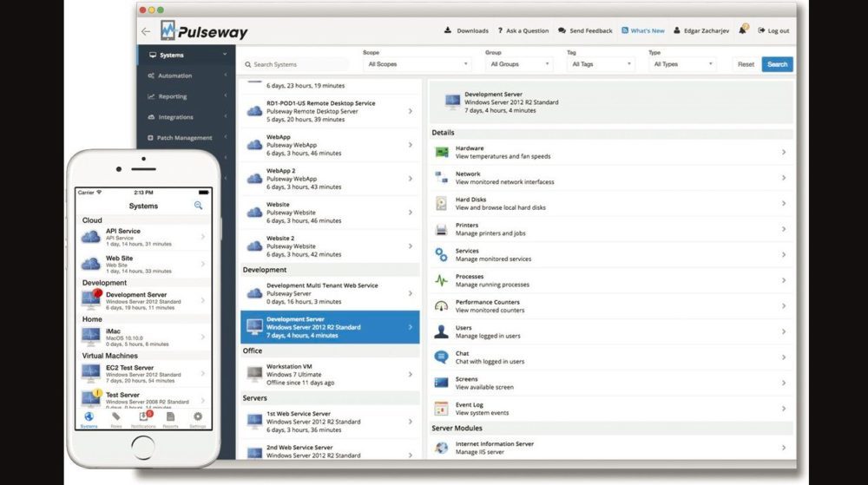Tap the Notifications tab on phone
Image resolution: width=868 pixels, height=485 pixels.
(x=143, y=419)
